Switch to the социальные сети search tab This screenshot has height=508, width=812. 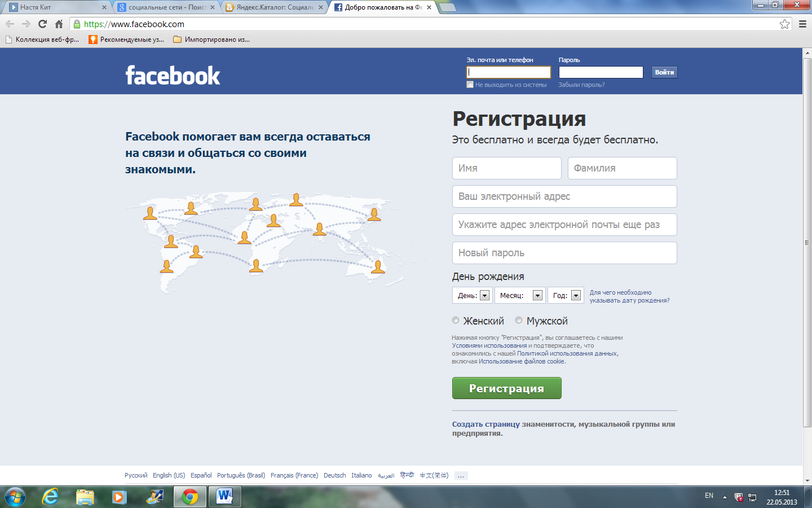(x=165, y=7)
